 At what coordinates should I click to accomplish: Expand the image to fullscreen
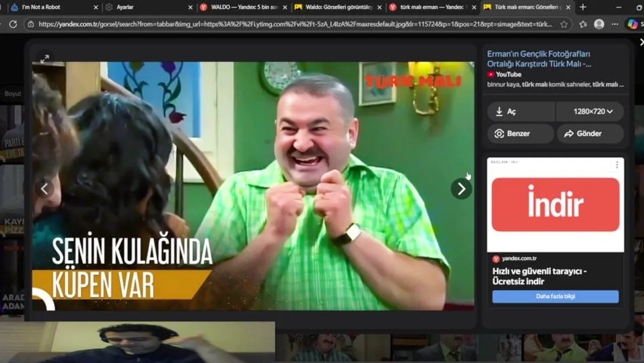click(45, 59)
